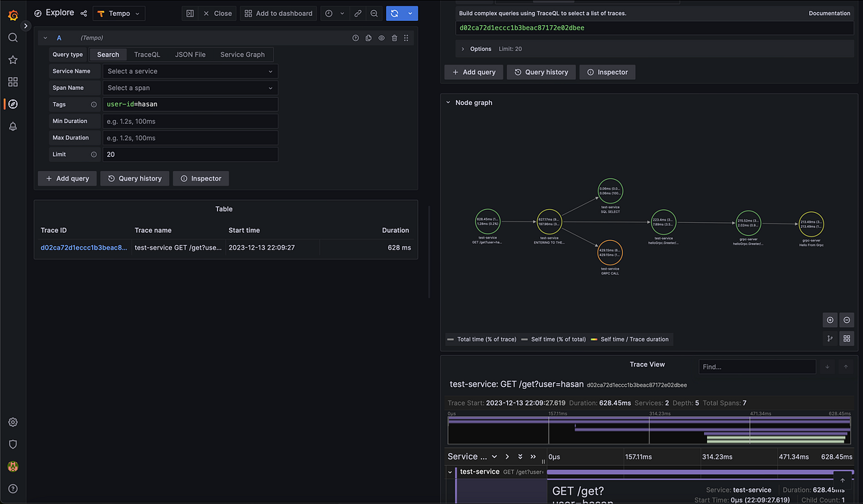863x504 pixels.
Task: Toggle the hide query eye icon for query A
Action: (381, 37)
